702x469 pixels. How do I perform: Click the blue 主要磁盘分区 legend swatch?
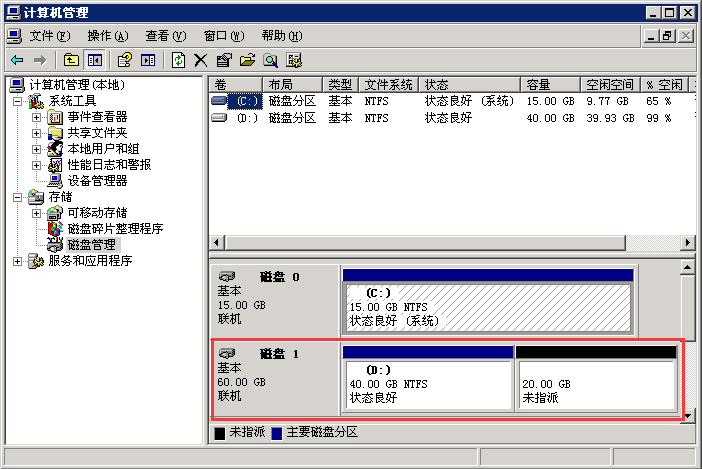(277, 433)
